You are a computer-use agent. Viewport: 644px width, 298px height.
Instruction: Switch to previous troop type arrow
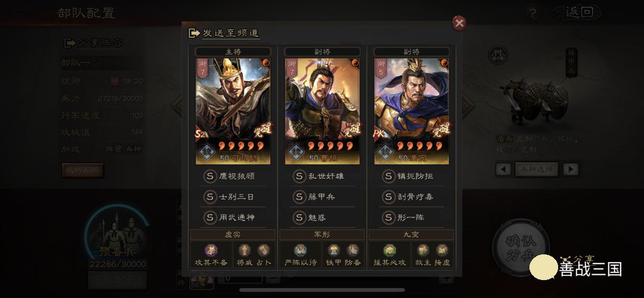(503, 169)
